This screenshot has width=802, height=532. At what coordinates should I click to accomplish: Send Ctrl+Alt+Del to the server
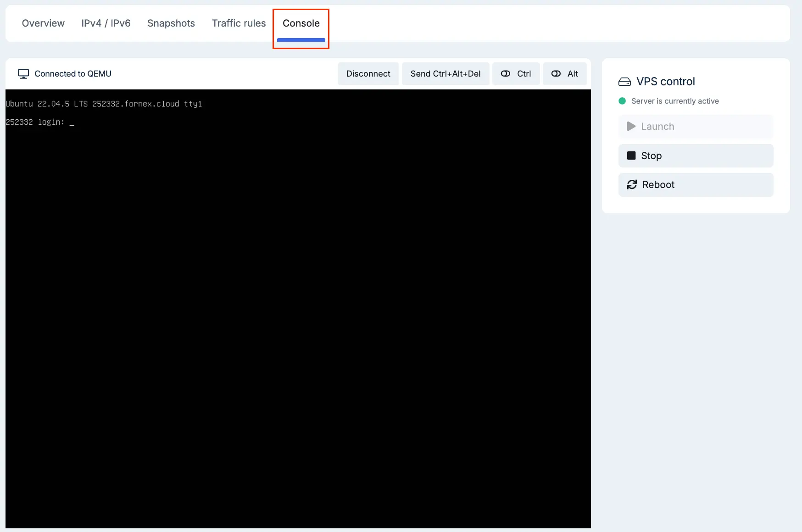pyautogui.click(x=446, y=74)
